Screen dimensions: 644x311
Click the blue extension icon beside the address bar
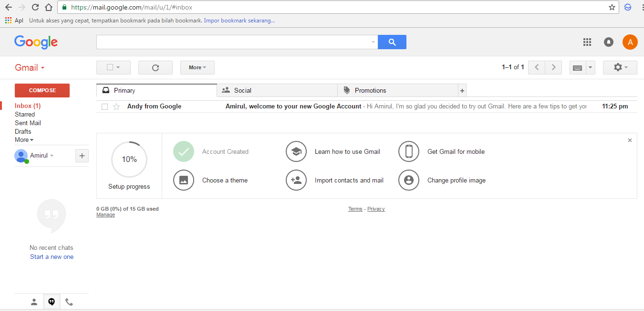628,7
